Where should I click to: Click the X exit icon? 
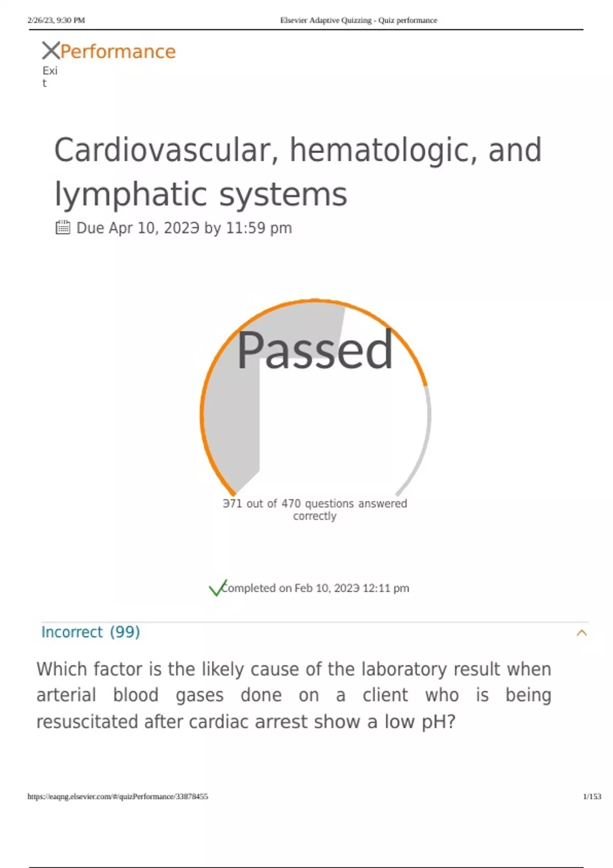click(51, 51)
